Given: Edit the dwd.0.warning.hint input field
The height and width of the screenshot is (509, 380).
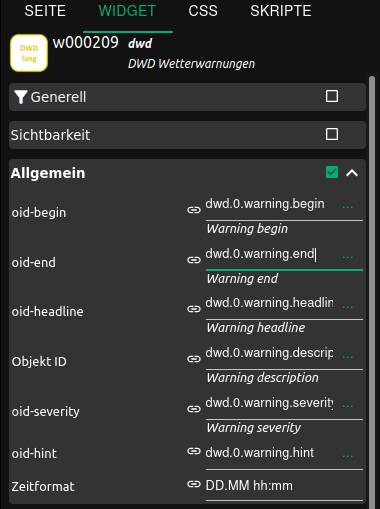Looking at the screenshot, I should tap(269, 453).
